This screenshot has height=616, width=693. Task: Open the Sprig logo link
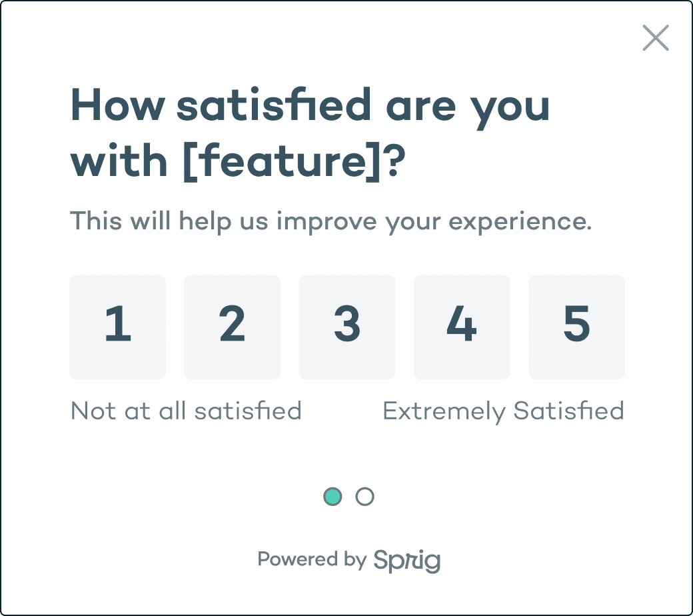pos(407,561)
